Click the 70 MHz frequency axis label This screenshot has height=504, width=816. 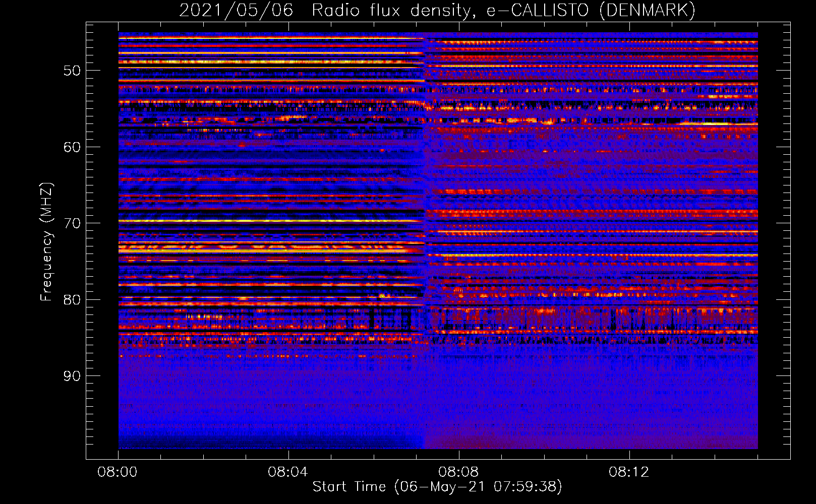pyautogui.click(x=72, y=223)
